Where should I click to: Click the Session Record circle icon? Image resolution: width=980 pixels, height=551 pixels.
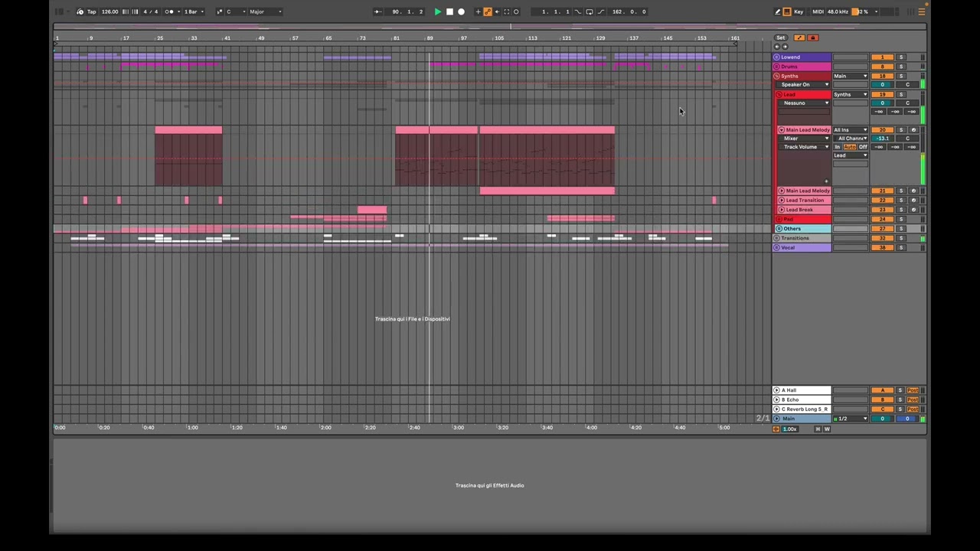(x=516, y=11)
